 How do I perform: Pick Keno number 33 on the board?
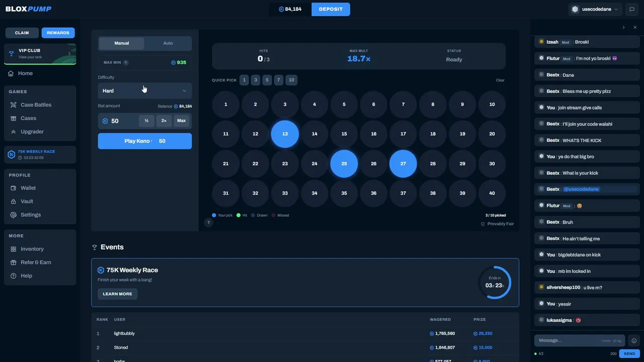click(x=285, y=193)
